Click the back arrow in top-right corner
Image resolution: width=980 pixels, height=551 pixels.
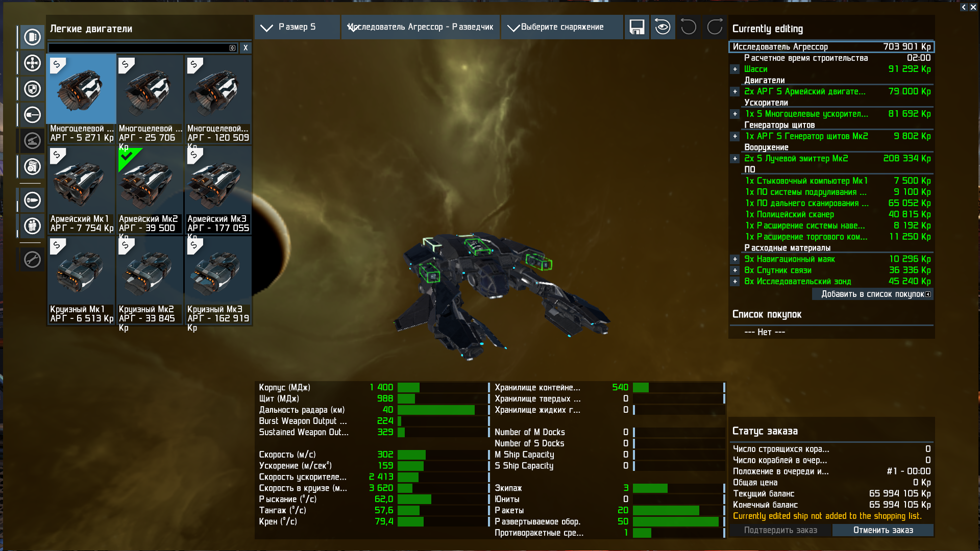964,7
